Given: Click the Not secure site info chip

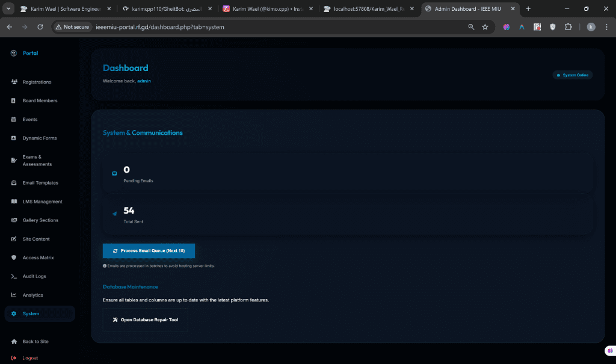Looking at the screenshot, I should point(72,27).
